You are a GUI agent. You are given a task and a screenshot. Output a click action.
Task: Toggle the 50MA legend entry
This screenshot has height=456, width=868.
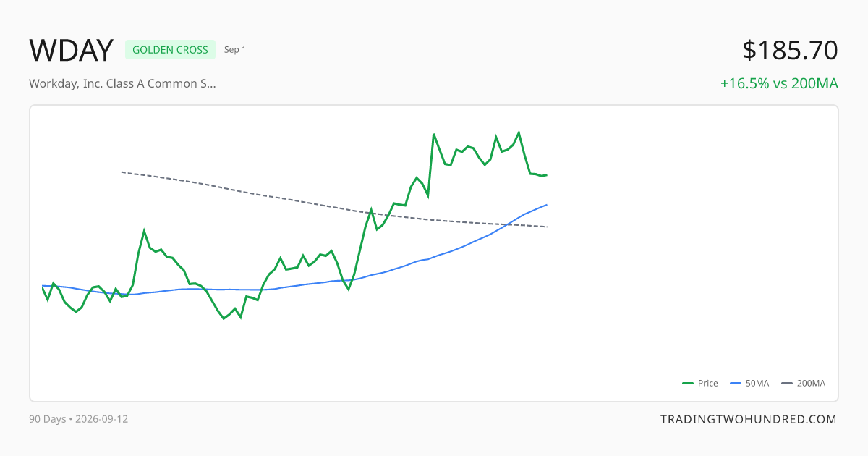749,383
